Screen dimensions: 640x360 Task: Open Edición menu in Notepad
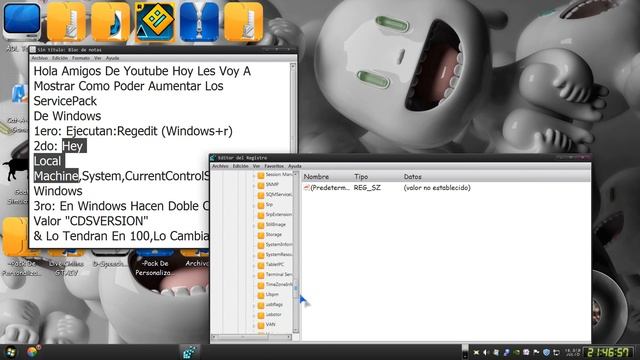60,58
